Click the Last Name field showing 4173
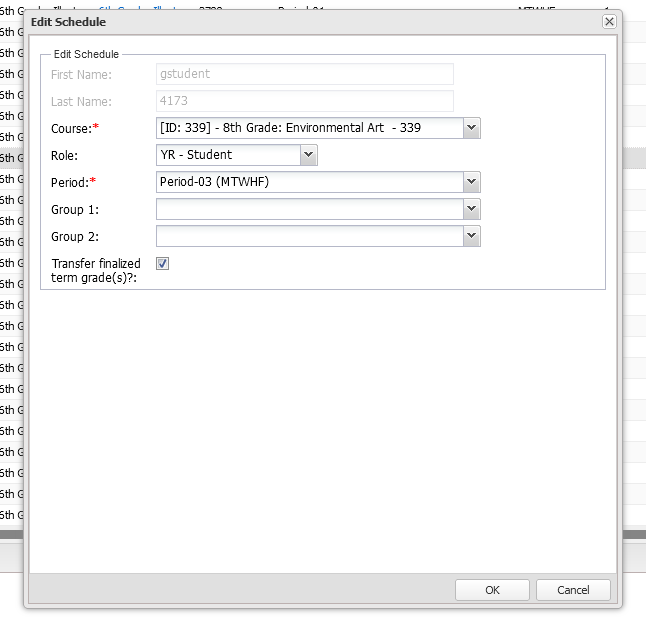Image resolution: width=646 pixels, height=633 pixels. 305,101
